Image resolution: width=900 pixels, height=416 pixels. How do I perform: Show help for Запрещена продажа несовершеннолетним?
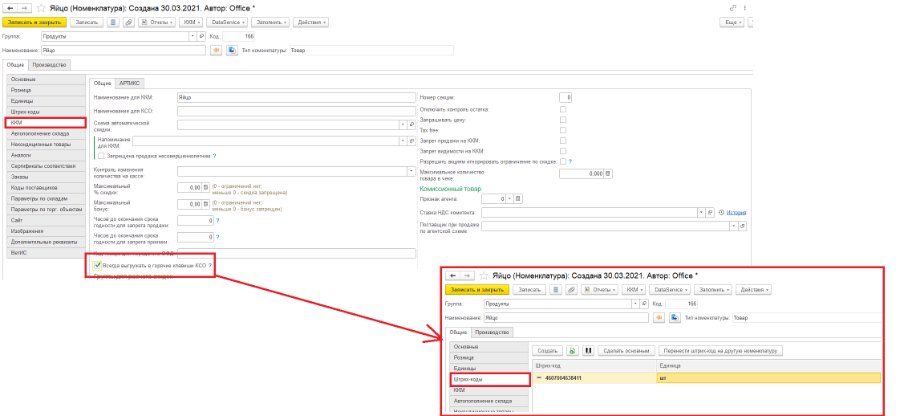point(215,156)
